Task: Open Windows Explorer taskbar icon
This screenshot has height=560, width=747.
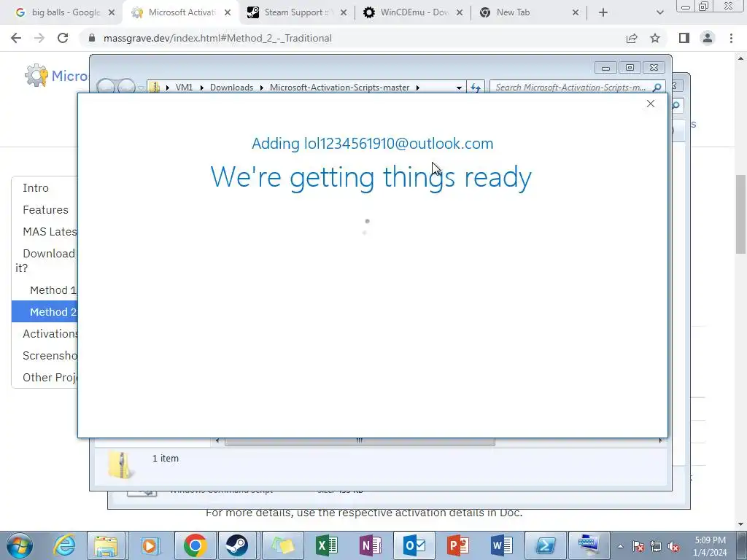Action: coord(106,545)
